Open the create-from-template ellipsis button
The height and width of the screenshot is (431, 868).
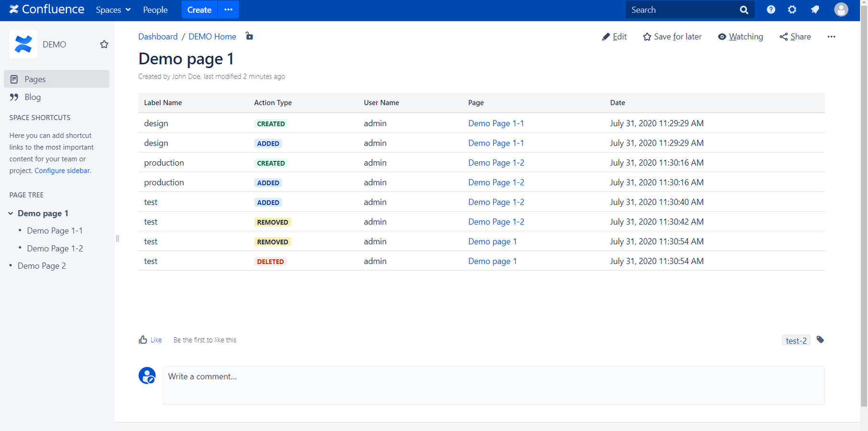(x=228, y=10)
